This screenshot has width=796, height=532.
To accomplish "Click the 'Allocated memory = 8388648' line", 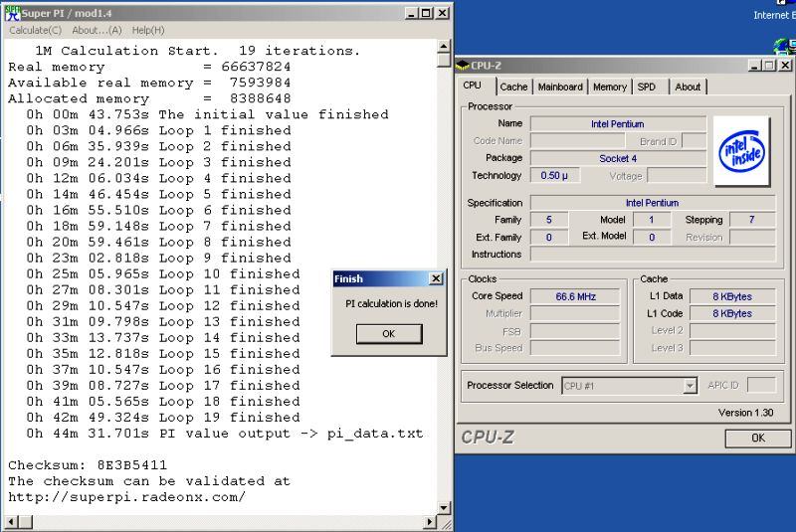I will (x=150, y=98).
